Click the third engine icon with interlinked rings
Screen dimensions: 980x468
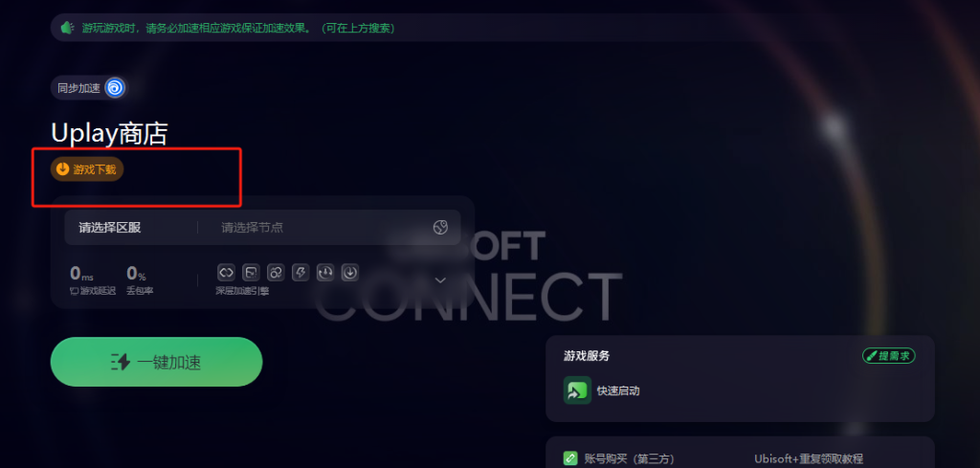pos(276,273)
